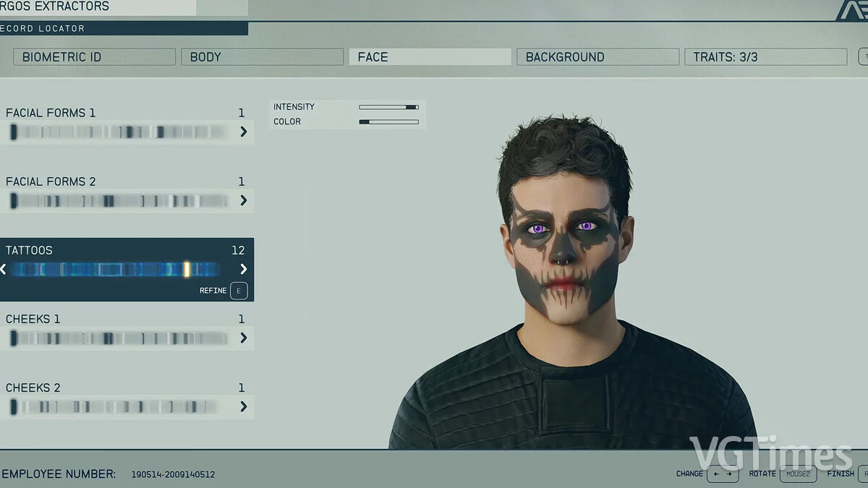Switch to the Biometric ID tab
The height and width of the screenshot is (488, 868).
[94, 57]
